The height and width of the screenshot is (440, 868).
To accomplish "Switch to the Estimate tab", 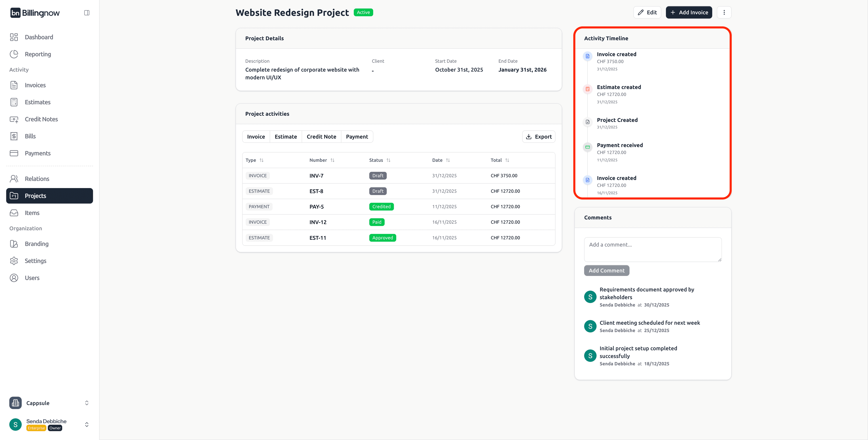I will click(285, 137).
